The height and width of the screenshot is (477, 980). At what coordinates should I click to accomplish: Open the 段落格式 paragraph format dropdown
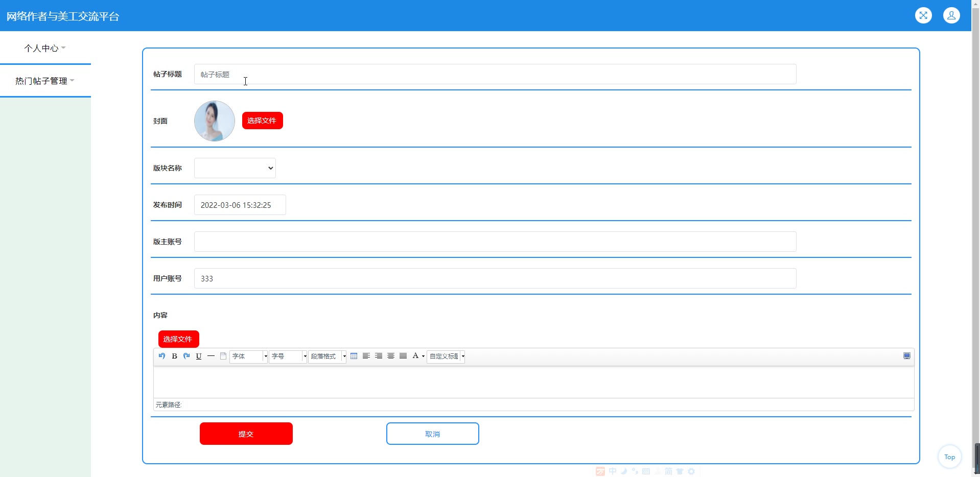pos(328,356)
